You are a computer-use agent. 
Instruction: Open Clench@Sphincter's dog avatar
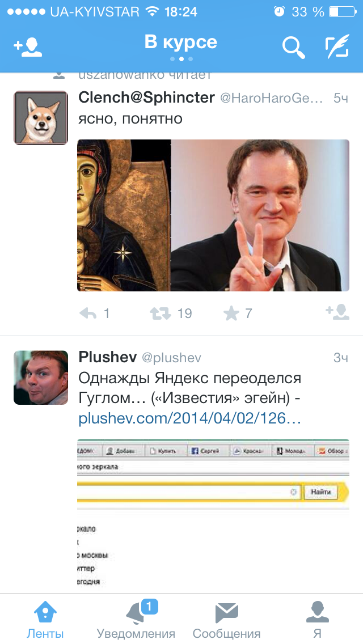click(x=41, y=118)
